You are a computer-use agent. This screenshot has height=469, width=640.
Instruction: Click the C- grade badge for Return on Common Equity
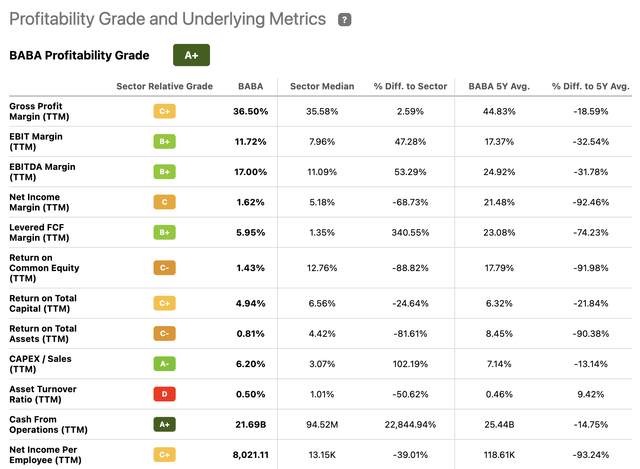[165, 268]
